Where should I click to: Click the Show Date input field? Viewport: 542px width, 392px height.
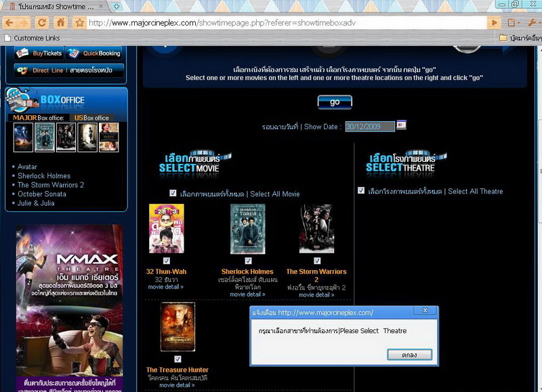click(x=370, y=127)
